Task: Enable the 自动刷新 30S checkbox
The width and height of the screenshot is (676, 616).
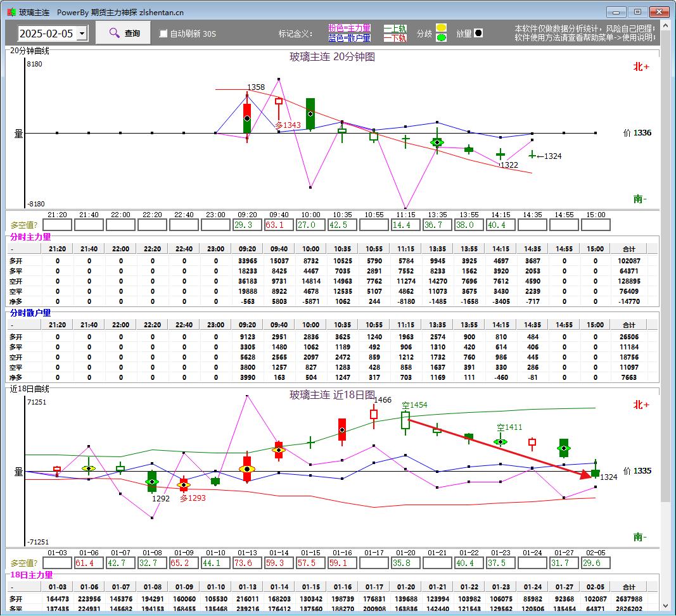Action: (163, 34)
